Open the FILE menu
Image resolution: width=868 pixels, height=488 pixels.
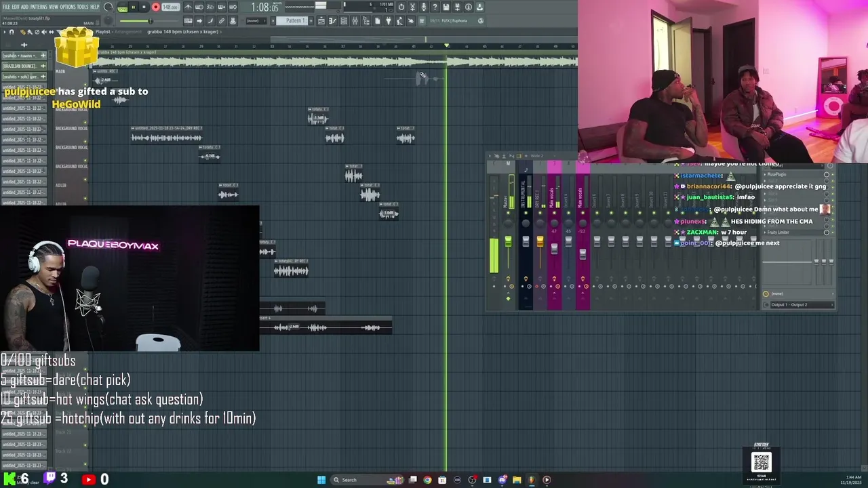[x=6, y=7]
